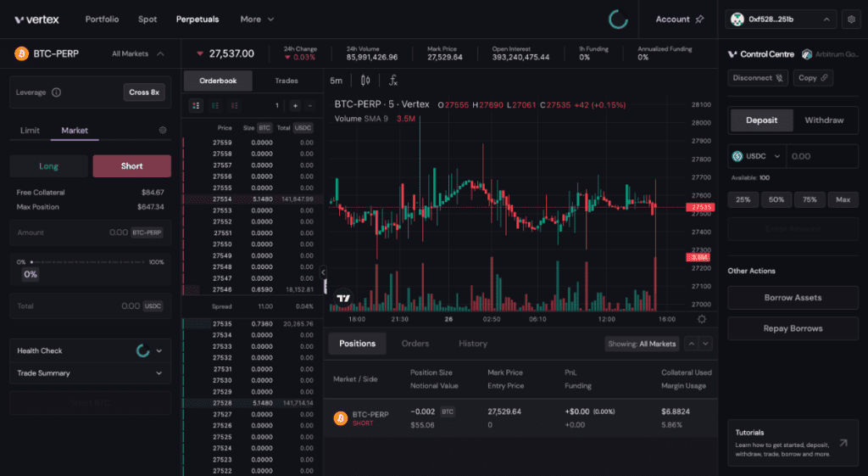Open Tutorials arrow link
Screen dimensions: 868x476
point(843,443)
